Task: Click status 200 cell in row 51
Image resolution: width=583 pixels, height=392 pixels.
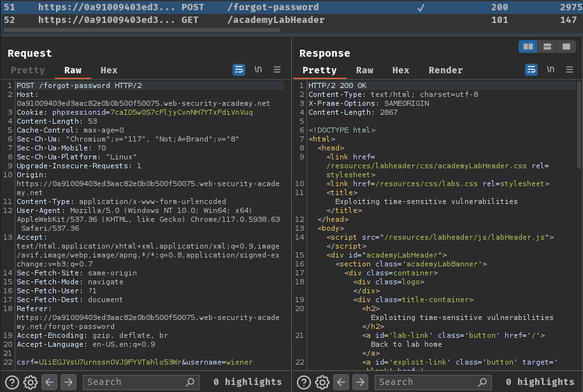Action: 500,7
